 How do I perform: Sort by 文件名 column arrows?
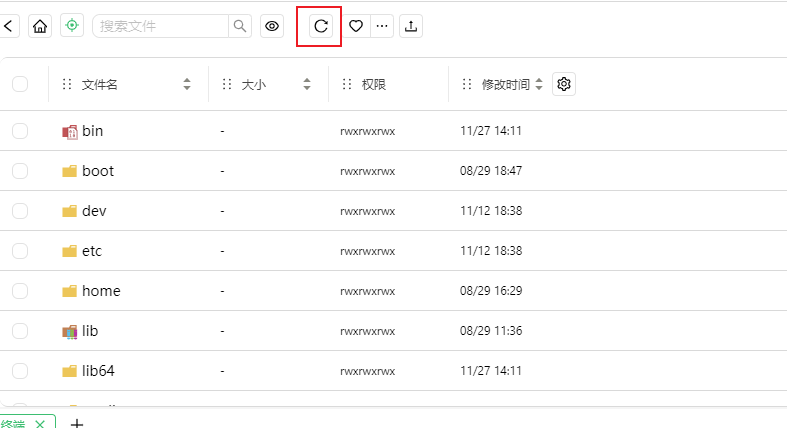point(187,85)
